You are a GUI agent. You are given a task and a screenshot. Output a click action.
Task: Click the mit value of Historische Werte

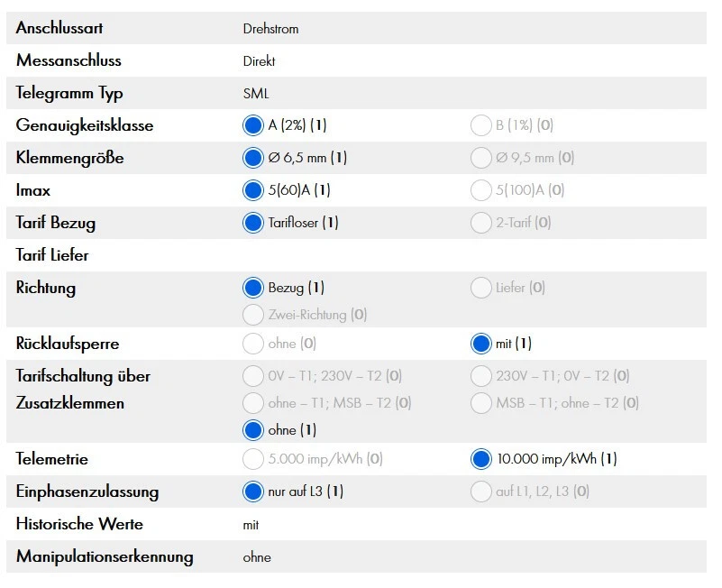[x=251, y=525]
